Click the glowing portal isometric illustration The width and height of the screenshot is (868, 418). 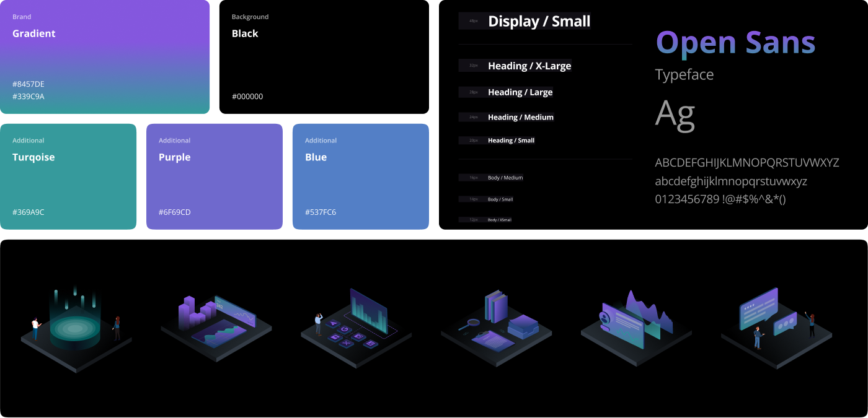(x=76, y=329)
